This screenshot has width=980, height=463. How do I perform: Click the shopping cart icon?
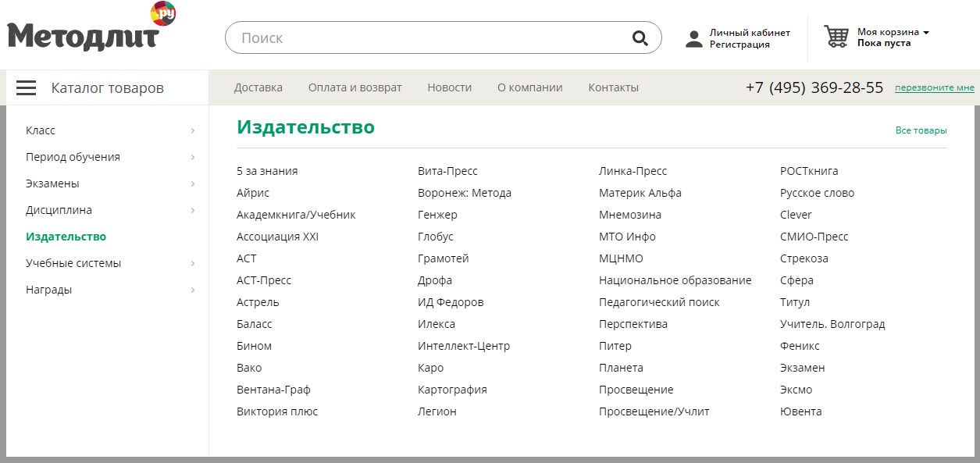(836, 37)
